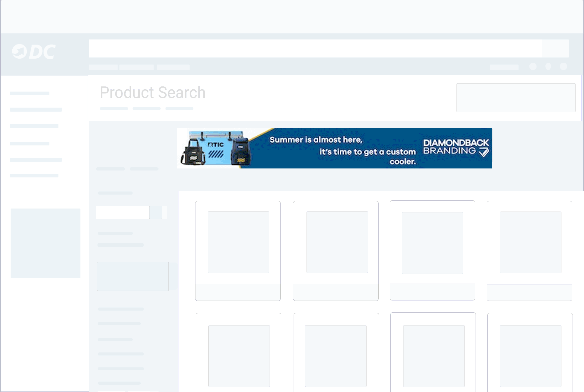Screen dimensions: 584x392
Task: Click the main search input field
Action: [315, 49]
